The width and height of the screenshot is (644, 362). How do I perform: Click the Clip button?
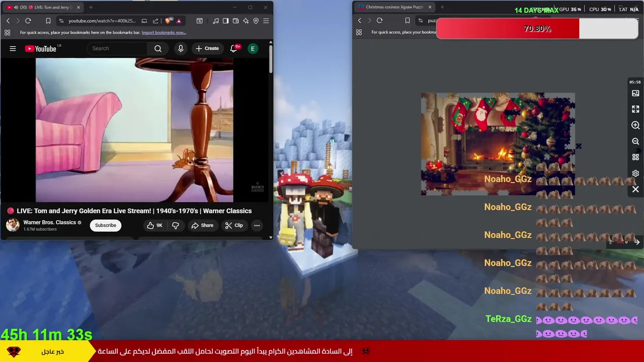[x=234, y=225]
